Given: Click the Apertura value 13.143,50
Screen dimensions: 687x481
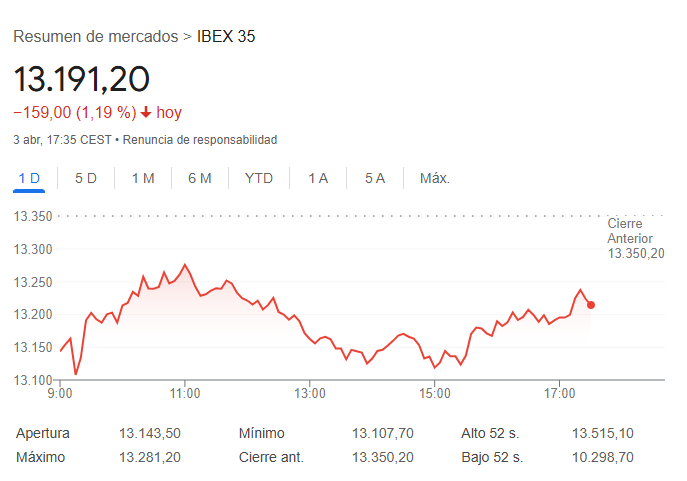Looking at the screenshot, I should (150, 433).
